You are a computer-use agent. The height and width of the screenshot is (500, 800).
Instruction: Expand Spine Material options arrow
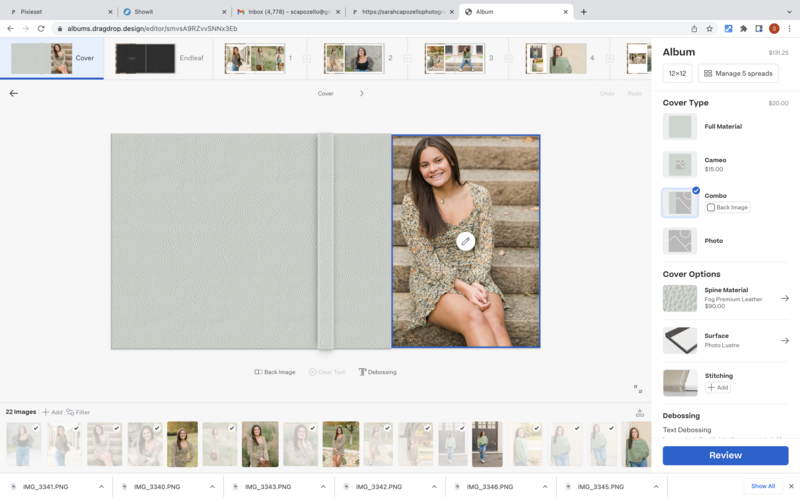pyautogui.click(x=785, y=298)
